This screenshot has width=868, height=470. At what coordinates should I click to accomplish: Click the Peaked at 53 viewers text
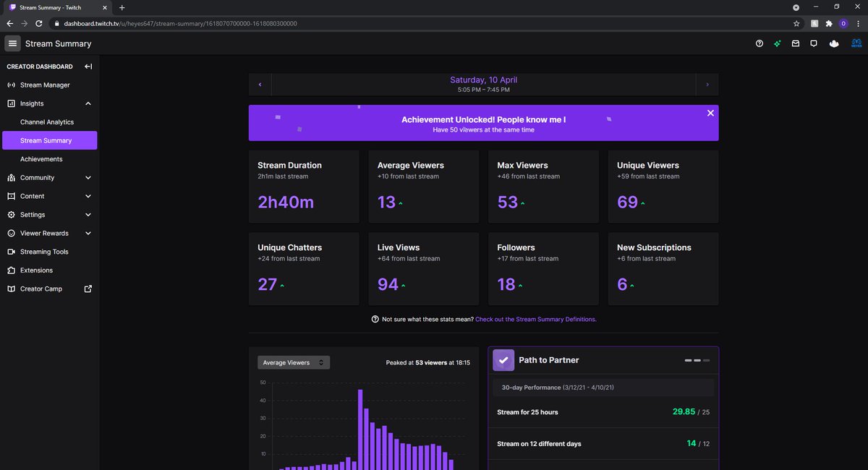click(x=428, y=362)
